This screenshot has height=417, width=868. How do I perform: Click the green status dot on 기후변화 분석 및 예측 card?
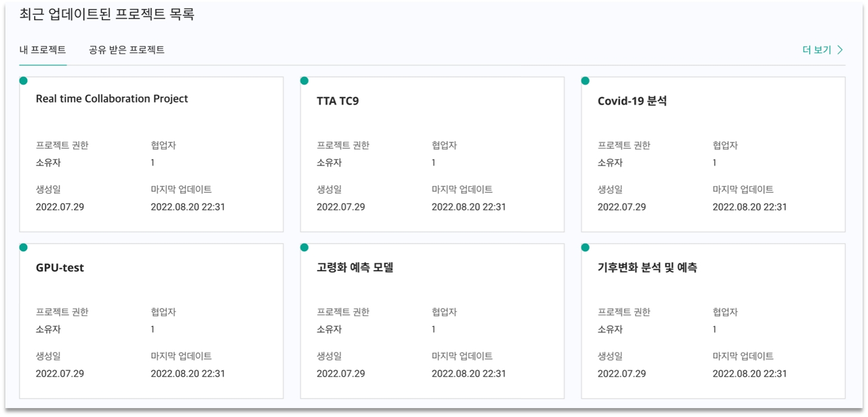coord(585,248)
